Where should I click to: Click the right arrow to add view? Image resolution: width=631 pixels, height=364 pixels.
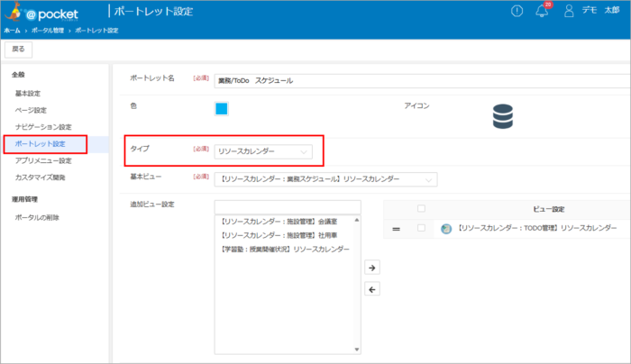point(371,268)
